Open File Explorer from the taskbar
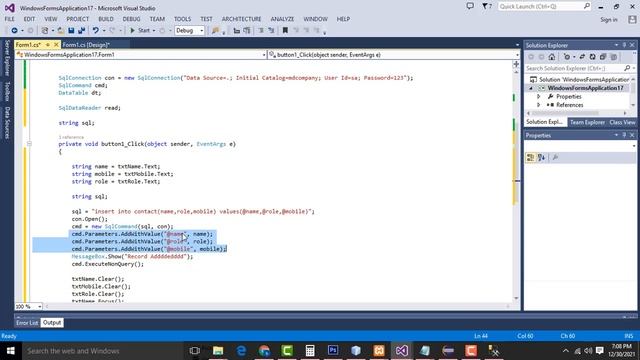The width and height of the screenshot is (640, 360). [x=218, y=351]
